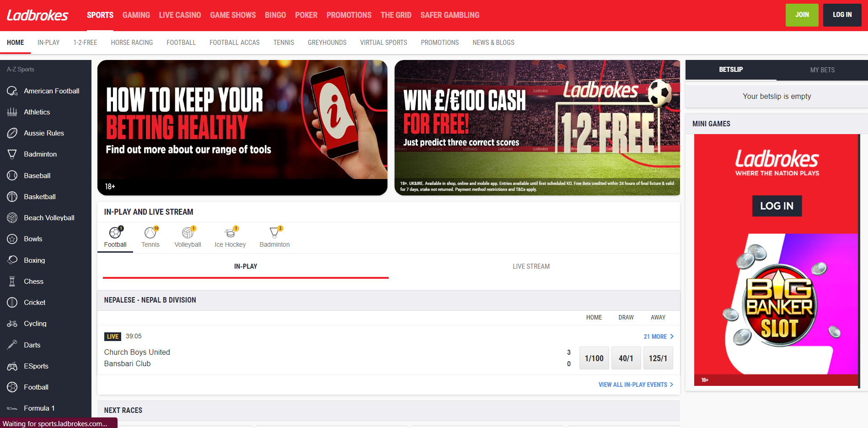Click Log In in Mini Games panel
The height and width of the screenshot is (428, 868).
[777, 206]
